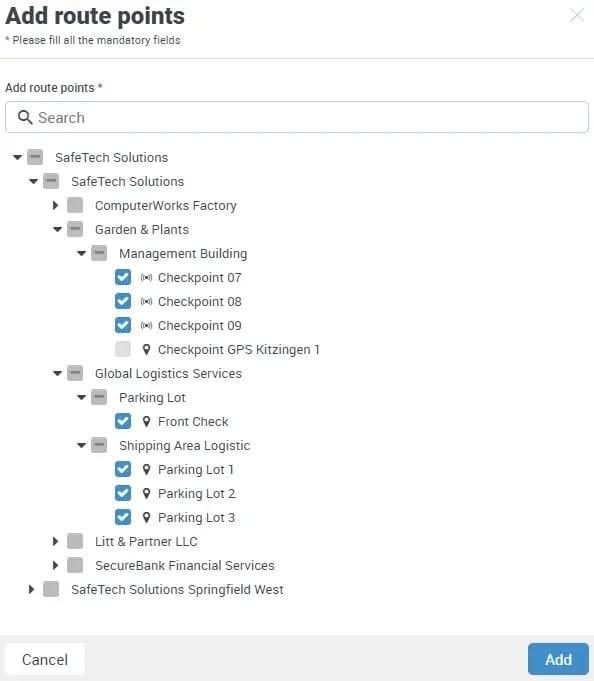Select the Global Logistics Services tree item
Image resolution: width=594 pixels, height=681 pixels.
point(168,374)
